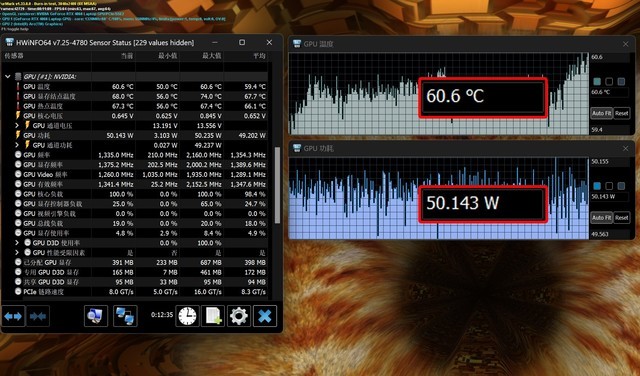
Task: Expand the GPU 通道电压 sub-group
Action: (17, 126)
